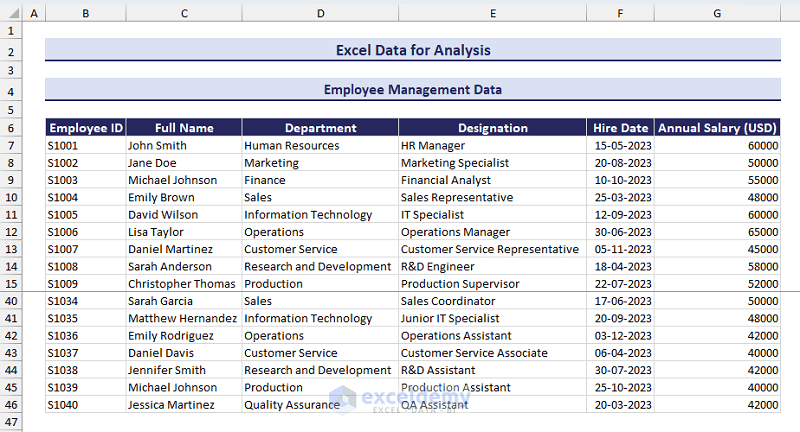Select the row 47 header

[x=11, y=423]
